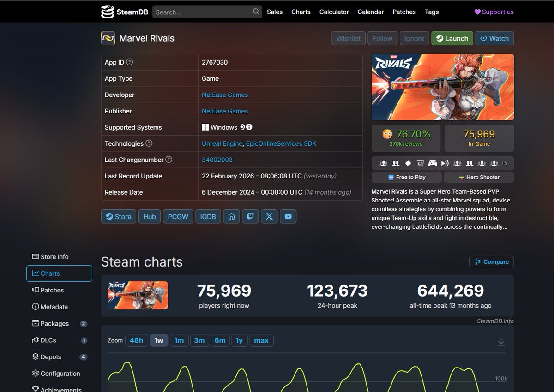Open Calendar in the top navigation
This screenshot has height=392, width=554.
[371, 12]
